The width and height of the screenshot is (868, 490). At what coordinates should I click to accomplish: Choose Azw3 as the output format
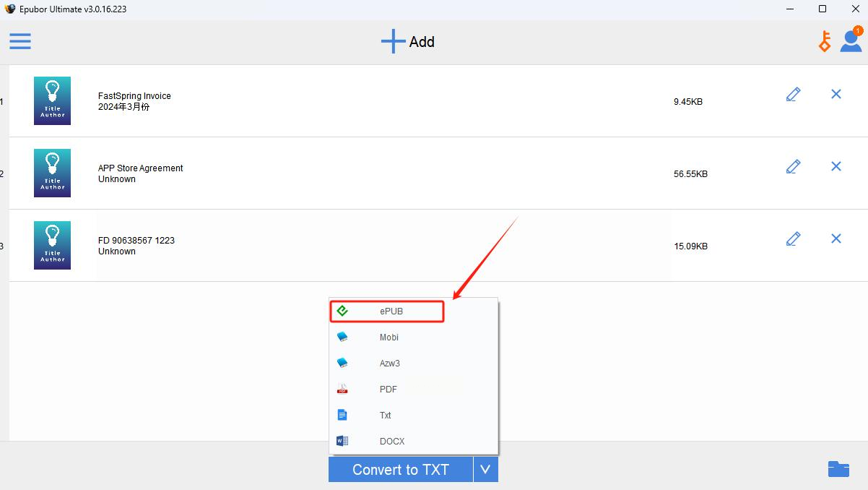(414, 364)
